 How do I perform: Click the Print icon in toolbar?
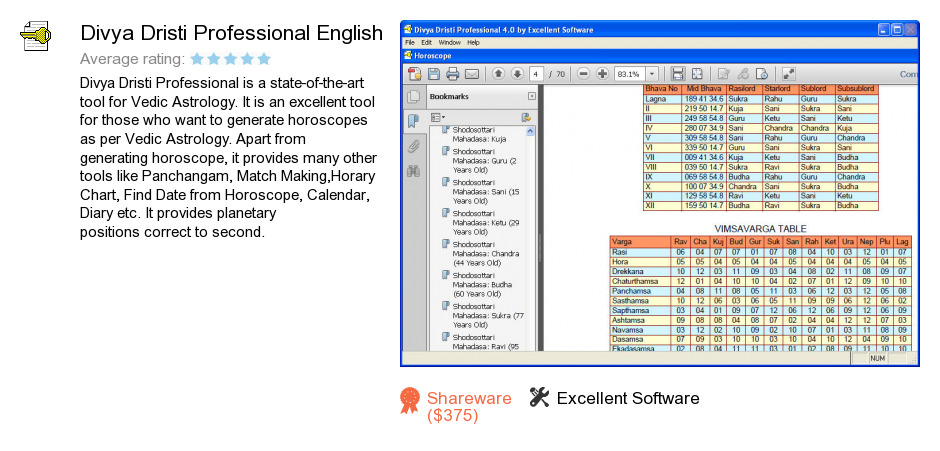tap(453, 74)
